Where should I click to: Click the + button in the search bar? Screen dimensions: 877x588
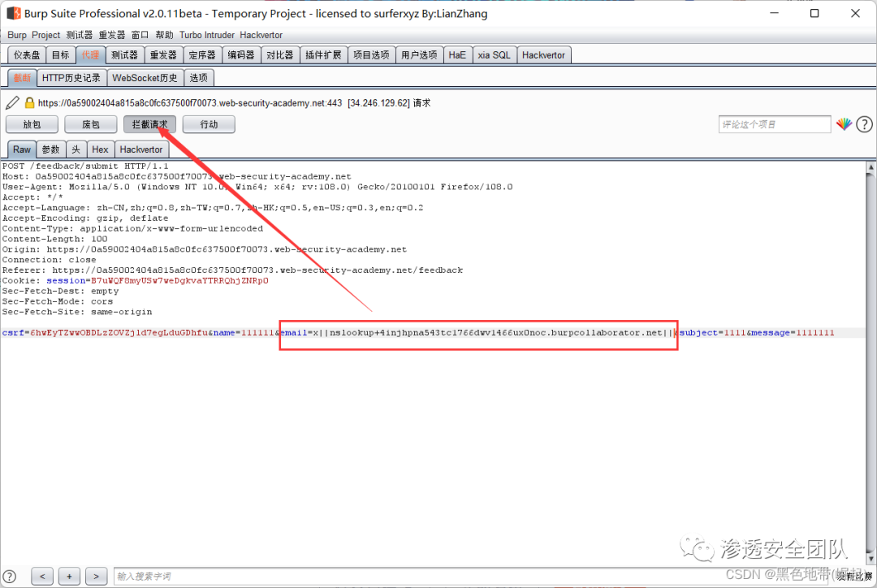[x=69, y=577]
